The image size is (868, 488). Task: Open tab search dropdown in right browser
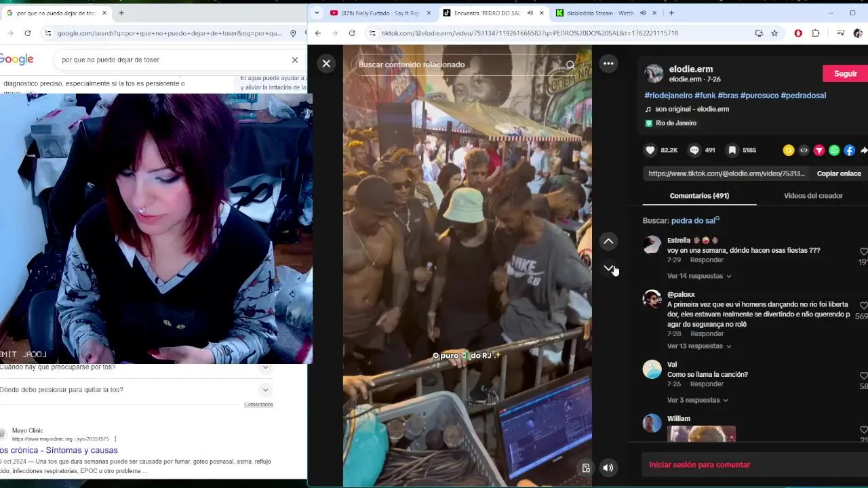(317, 13)
